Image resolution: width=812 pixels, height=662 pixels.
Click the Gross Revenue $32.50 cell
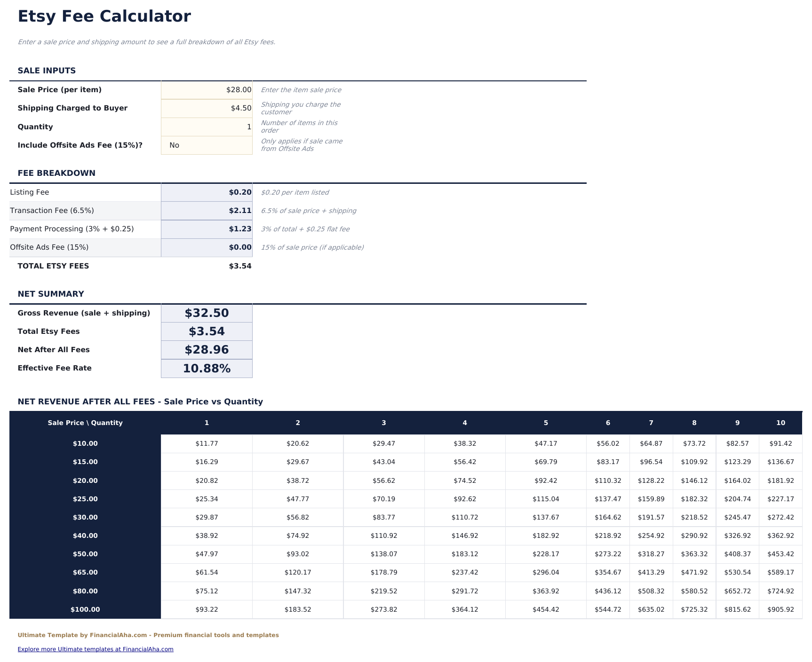206,313
